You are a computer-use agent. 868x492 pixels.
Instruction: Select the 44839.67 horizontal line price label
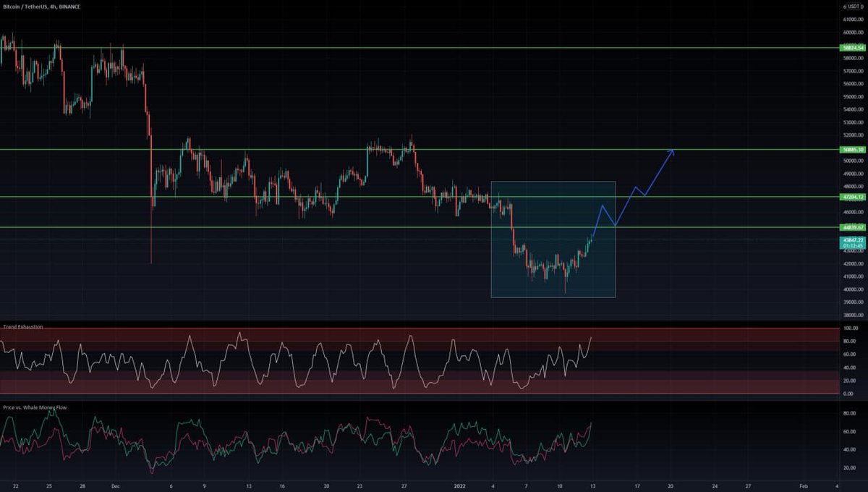click(x=853, y=227)
